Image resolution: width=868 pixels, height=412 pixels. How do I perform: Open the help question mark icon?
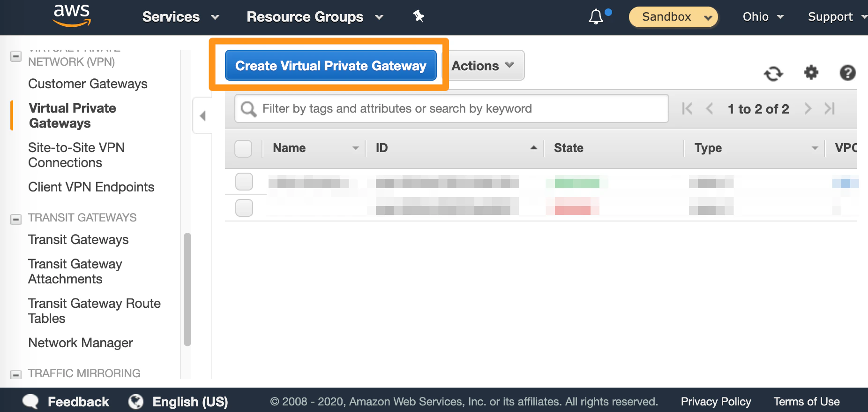click(847, 73)
